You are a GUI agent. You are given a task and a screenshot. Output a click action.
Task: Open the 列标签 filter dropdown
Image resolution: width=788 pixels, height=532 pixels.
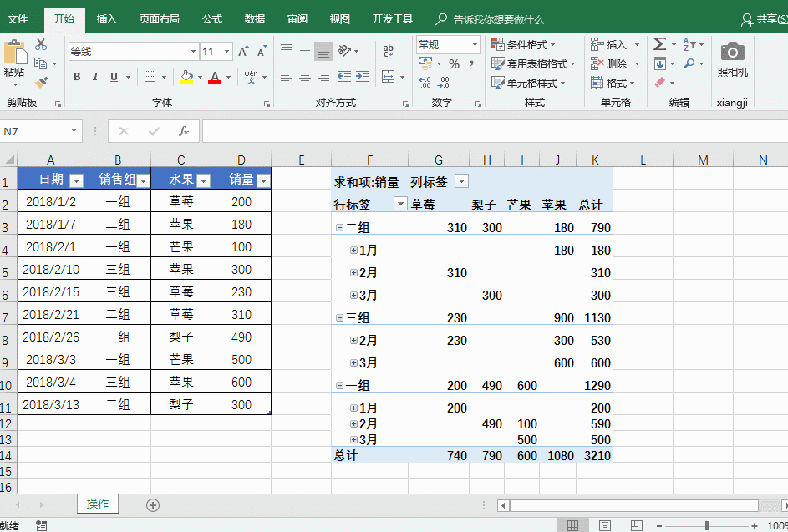(460, 180)
